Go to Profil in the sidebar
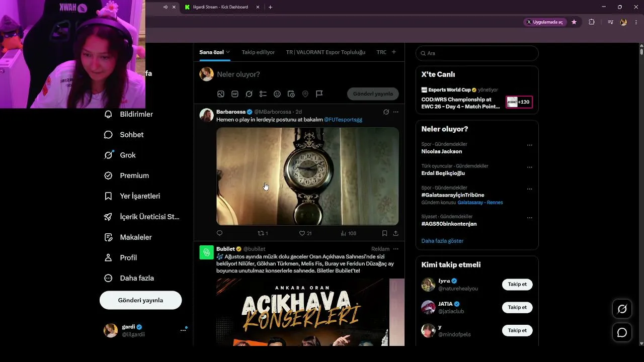 120,257
